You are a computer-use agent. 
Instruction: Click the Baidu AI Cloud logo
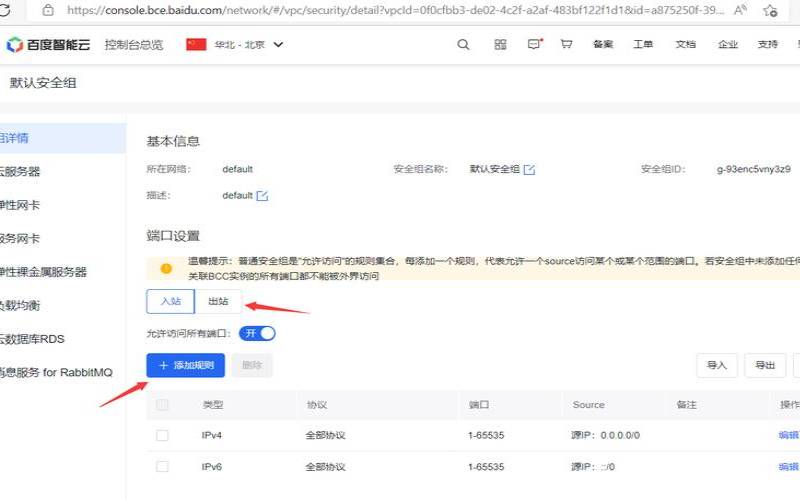coord(48,45)
